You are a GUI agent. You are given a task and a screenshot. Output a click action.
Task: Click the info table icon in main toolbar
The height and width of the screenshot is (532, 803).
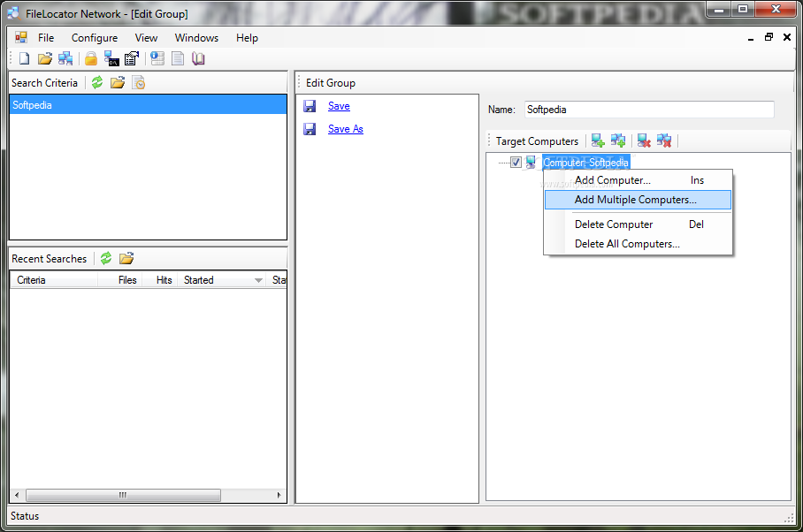(x=157, y=58)
